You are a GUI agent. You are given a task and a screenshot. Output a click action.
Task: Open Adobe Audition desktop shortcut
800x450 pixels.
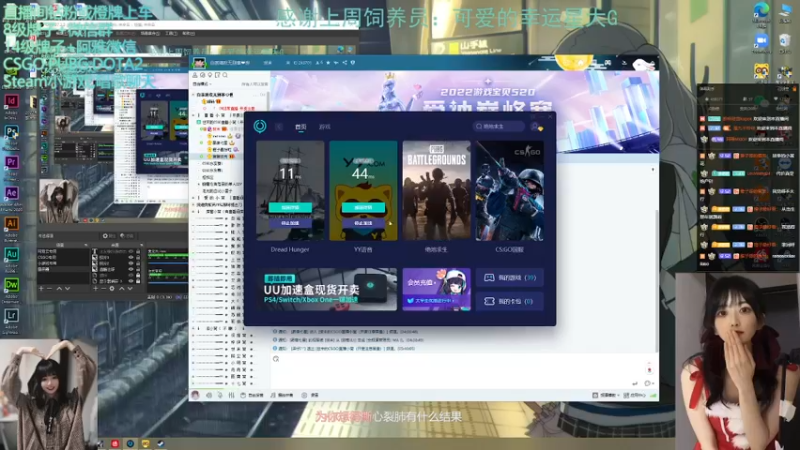(x=11, y=254)
